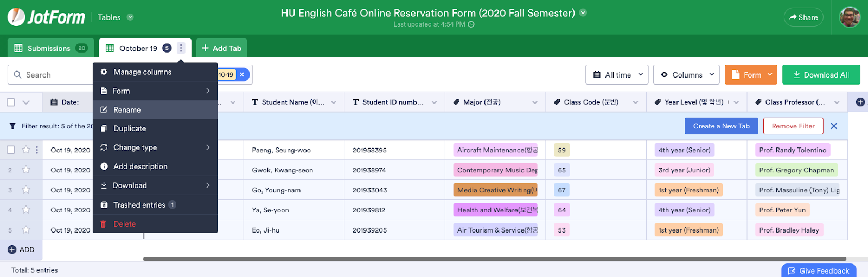Image resolution: width=868 pixels, height=277 pixels.
Task: Star the Oct 19 entry in row 3
Action: (26, 190)
